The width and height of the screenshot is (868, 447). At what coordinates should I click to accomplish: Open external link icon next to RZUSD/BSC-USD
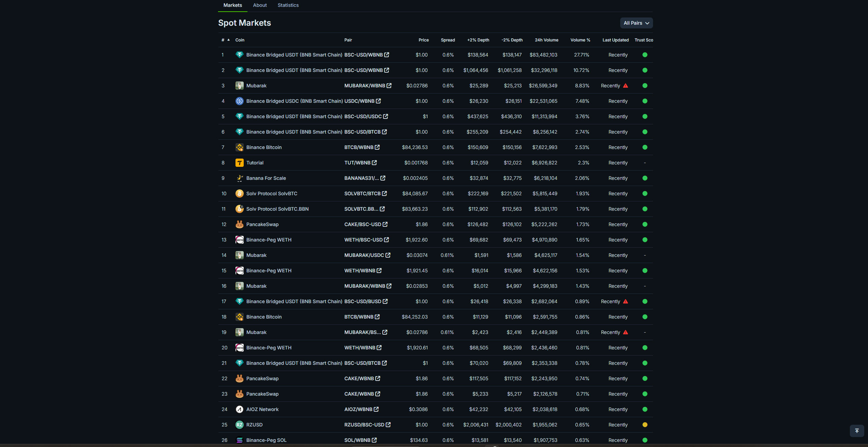click(x=388, y=425)
